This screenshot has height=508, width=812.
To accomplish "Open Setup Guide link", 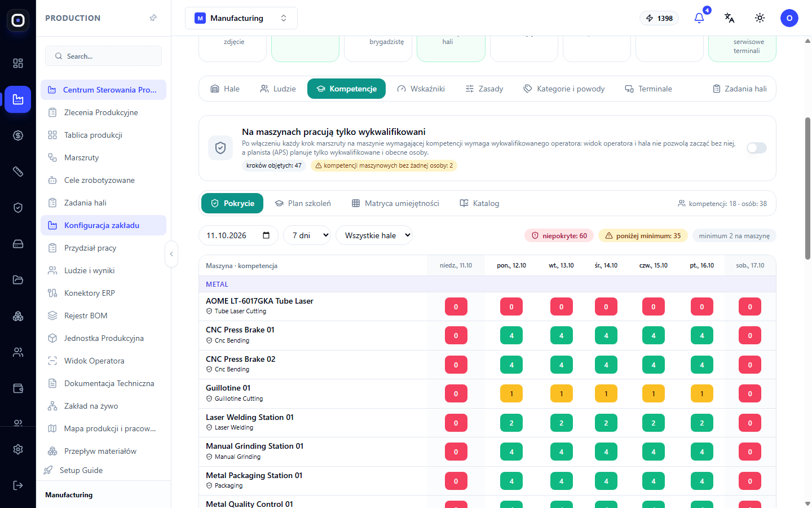I will (x=81, y=470).
